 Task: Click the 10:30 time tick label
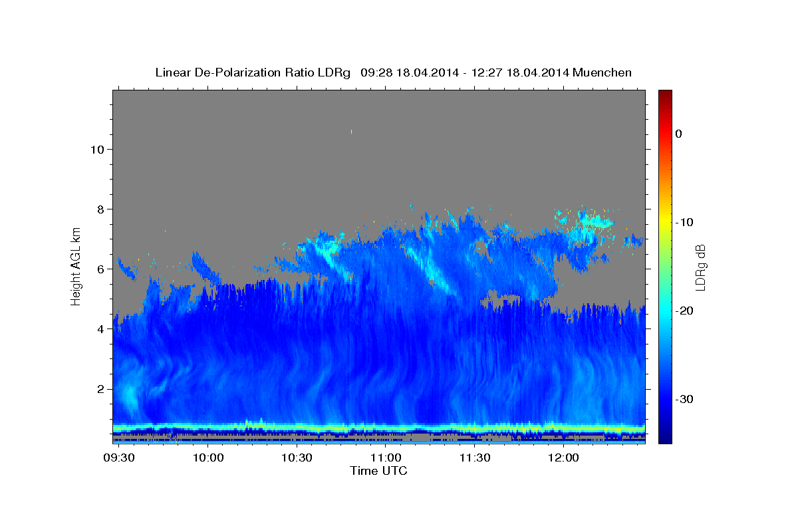297,458
